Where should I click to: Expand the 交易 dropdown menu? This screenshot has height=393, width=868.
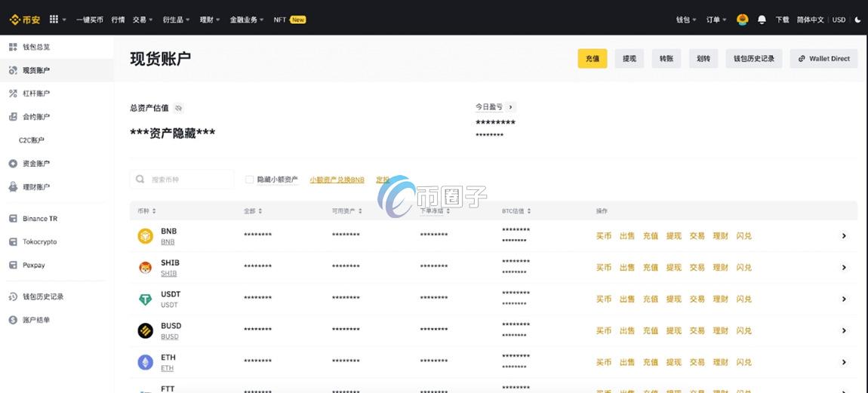tap(143, 20)
